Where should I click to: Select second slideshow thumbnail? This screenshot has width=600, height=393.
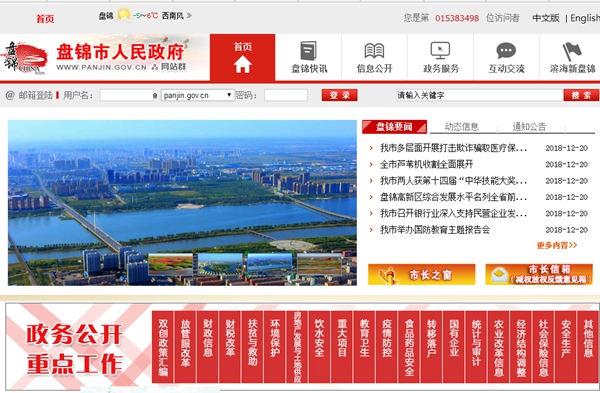coord(220,264)
